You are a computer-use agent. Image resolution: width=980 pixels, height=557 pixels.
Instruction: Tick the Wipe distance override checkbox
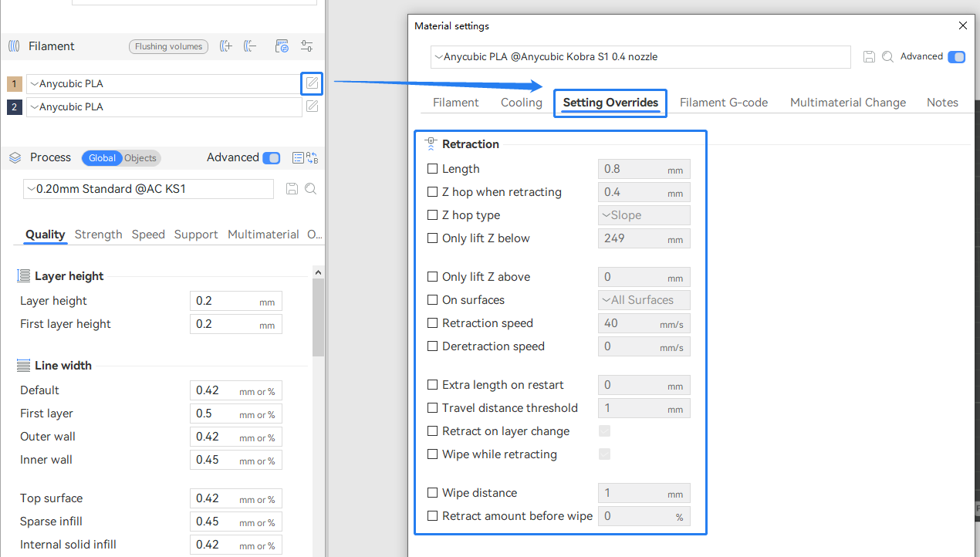(x=432, y=493)
